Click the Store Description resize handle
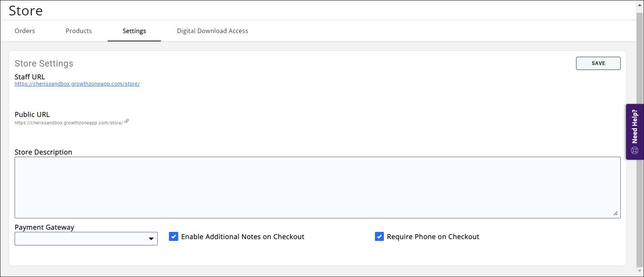644x277 pixels. click(x=615, y=213)
